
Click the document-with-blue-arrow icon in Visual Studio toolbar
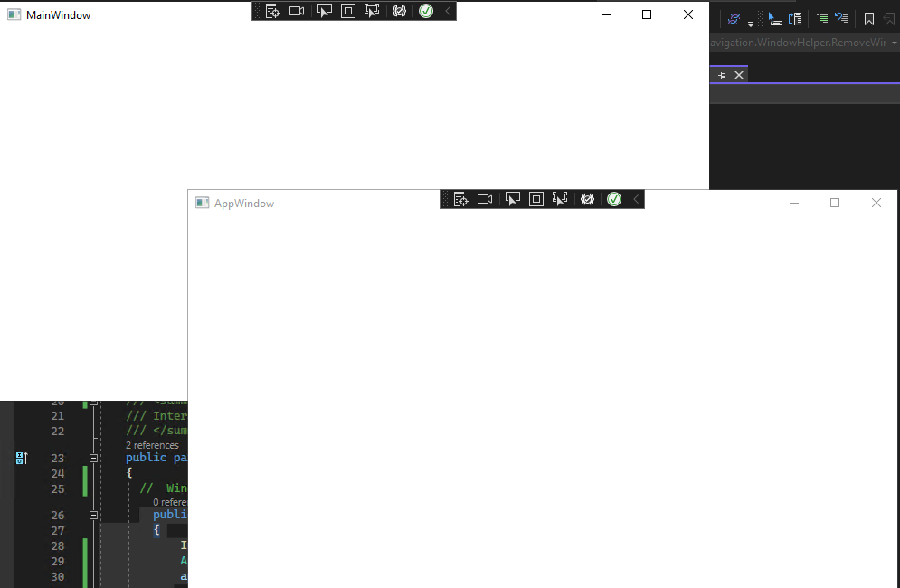(x=796, y=19)
